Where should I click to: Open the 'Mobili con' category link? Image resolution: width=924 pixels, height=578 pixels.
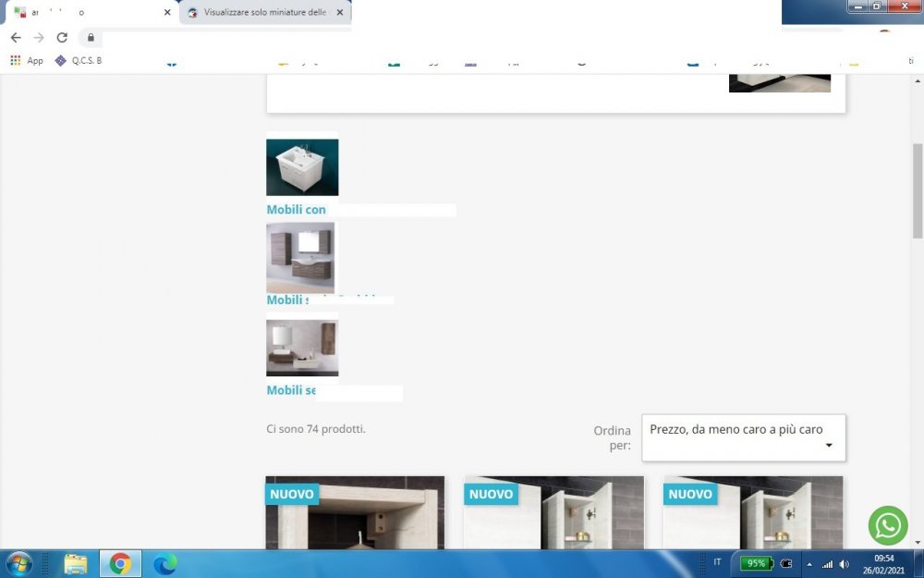[296, 209]
